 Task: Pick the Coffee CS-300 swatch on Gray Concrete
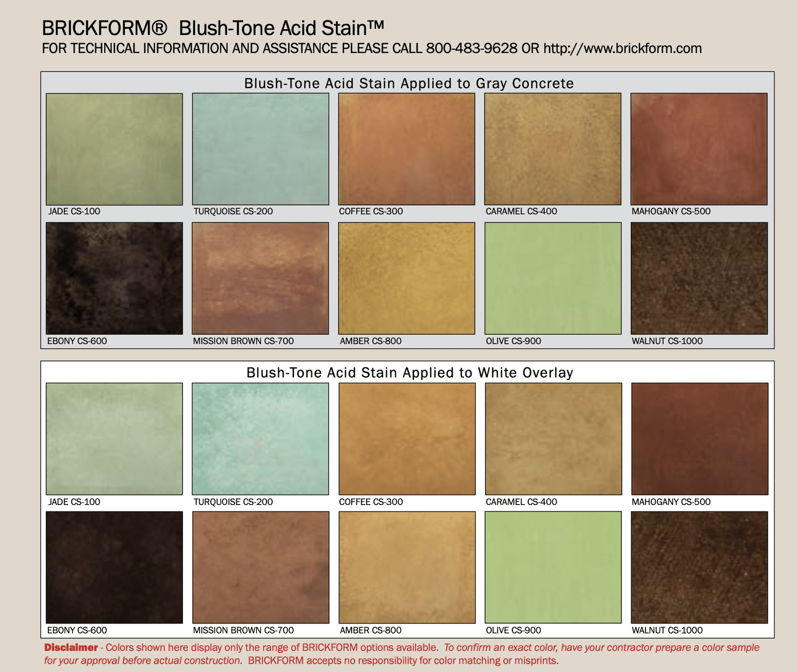(x=407, y=149)
